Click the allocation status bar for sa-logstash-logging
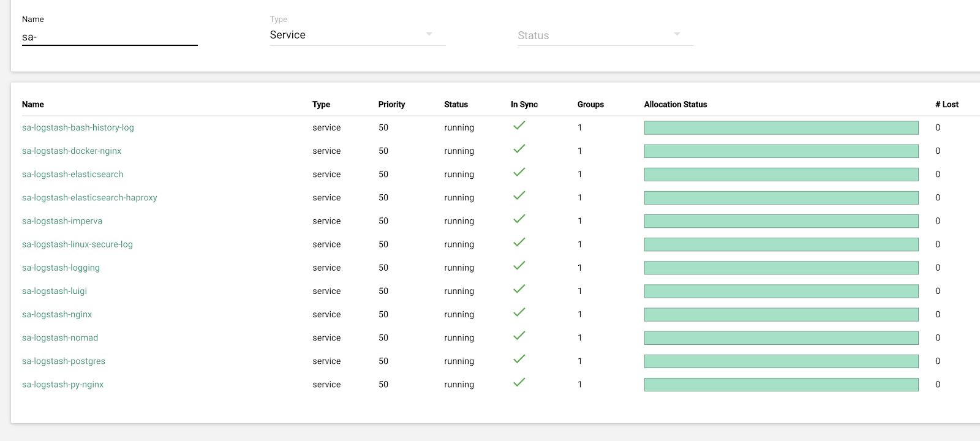This screenshot has height=441, width=980. (x=781, y=268)
